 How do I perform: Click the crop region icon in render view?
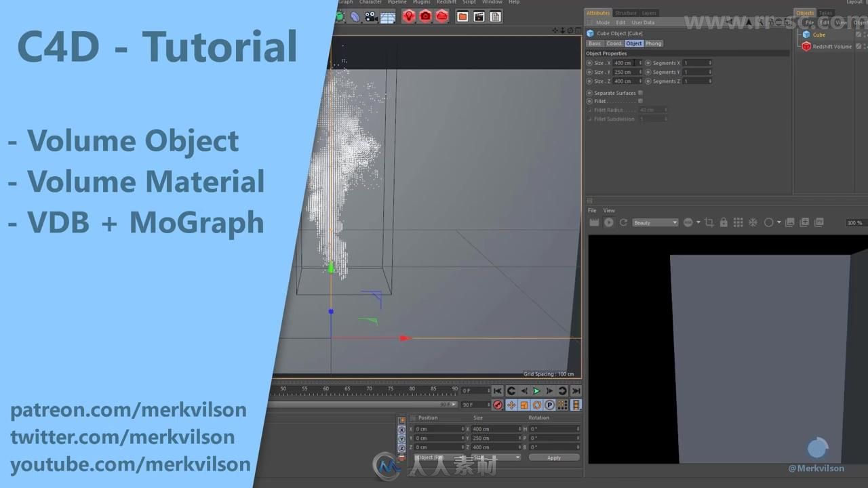[x=709, y=222]
